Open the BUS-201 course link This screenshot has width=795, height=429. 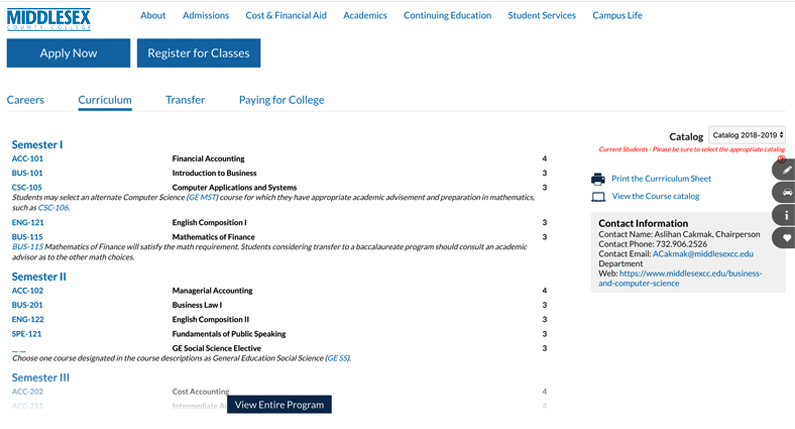(x=27, y=305)
